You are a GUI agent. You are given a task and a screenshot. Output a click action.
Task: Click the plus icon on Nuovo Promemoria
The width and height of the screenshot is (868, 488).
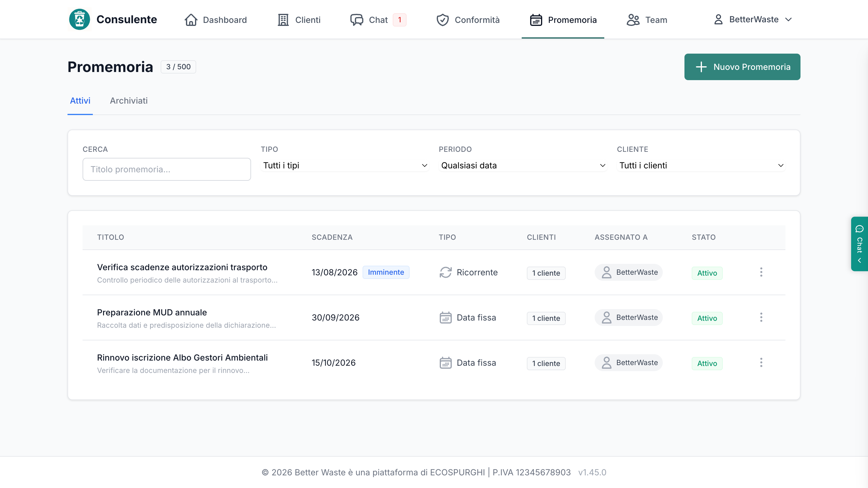[x=701, y=67]
